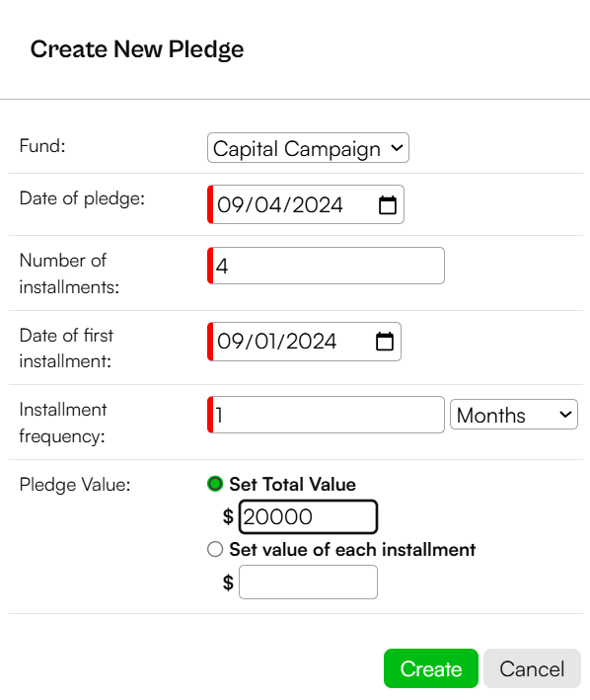Click the total value field containing 20000
The height and width of the screenshot is (700, 590).
pyautogui.click(x=308, y=517)
